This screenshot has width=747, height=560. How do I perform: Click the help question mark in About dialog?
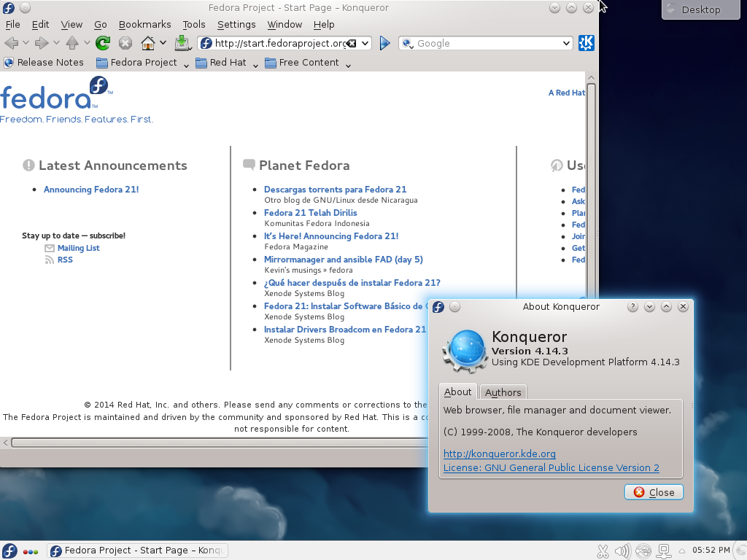[632, 307]
